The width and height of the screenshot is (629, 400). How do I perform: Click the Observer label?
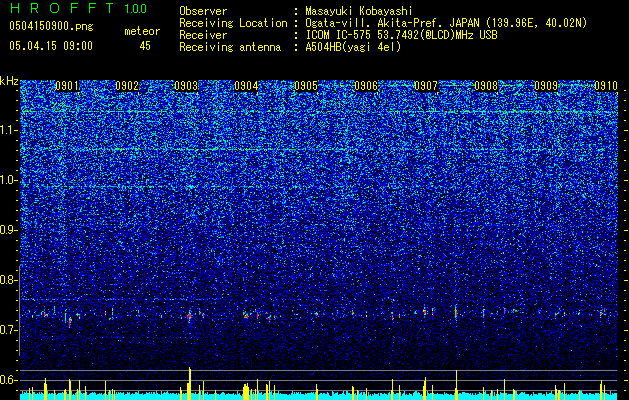point(203,11)
